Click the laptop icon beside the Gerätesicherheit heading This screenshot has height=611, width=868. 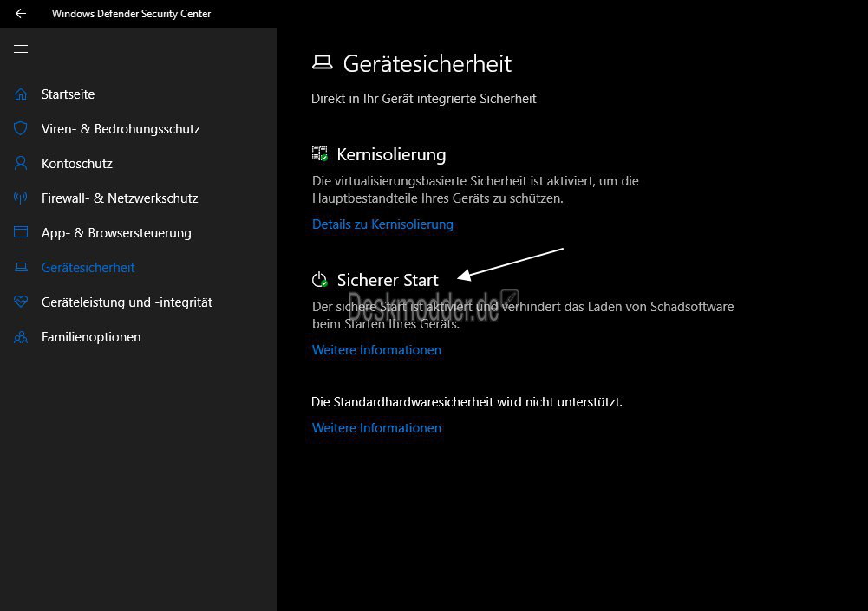[323, 62]
